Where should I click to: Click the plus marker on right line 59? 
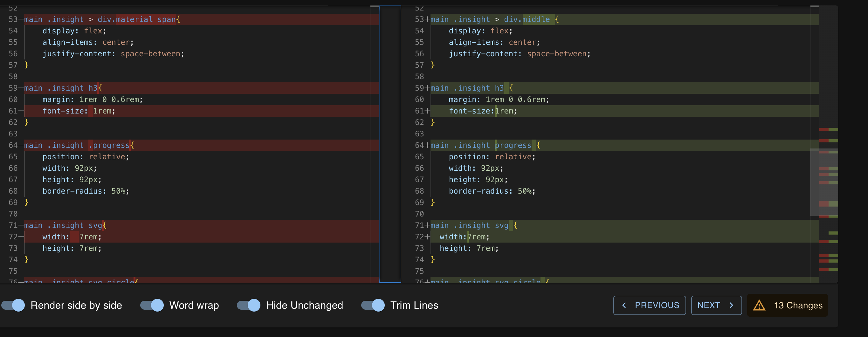click(x=428, y=88)
